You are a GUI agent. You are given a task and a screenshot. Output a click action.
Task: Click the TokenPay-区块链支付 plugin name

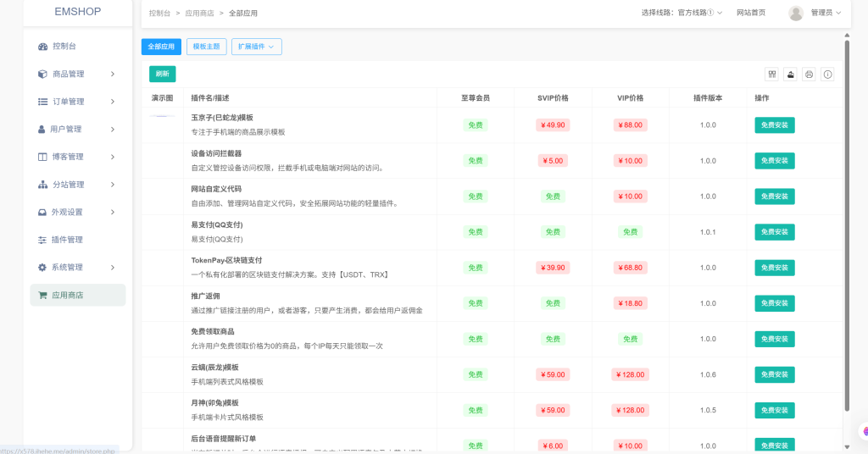click(226, 260)
